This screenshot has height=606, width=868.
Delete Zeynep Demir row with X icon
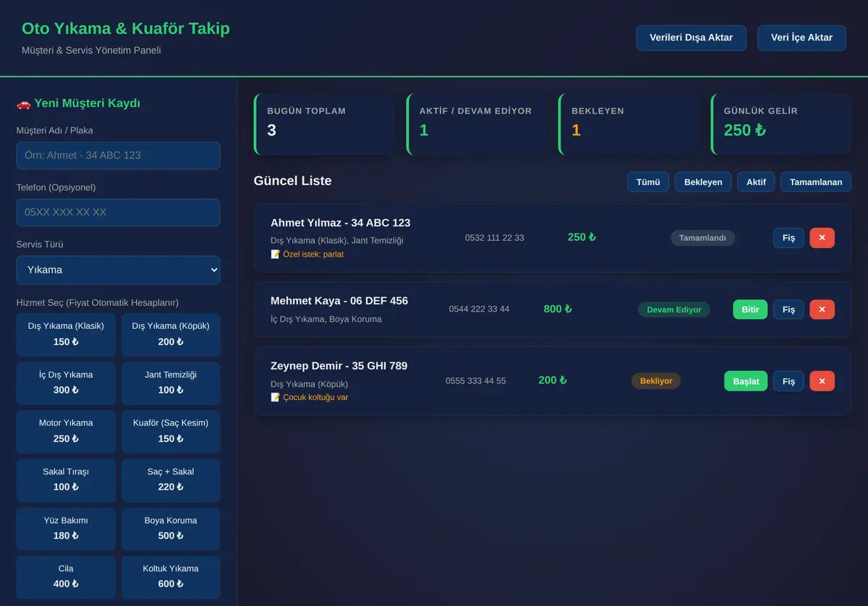[x=822, y=381]
